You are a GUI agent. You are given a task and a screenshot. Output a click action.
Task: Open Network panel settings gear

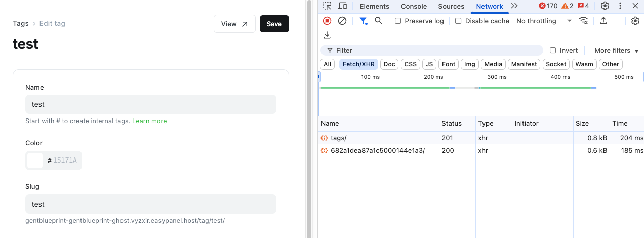(635, 21)
